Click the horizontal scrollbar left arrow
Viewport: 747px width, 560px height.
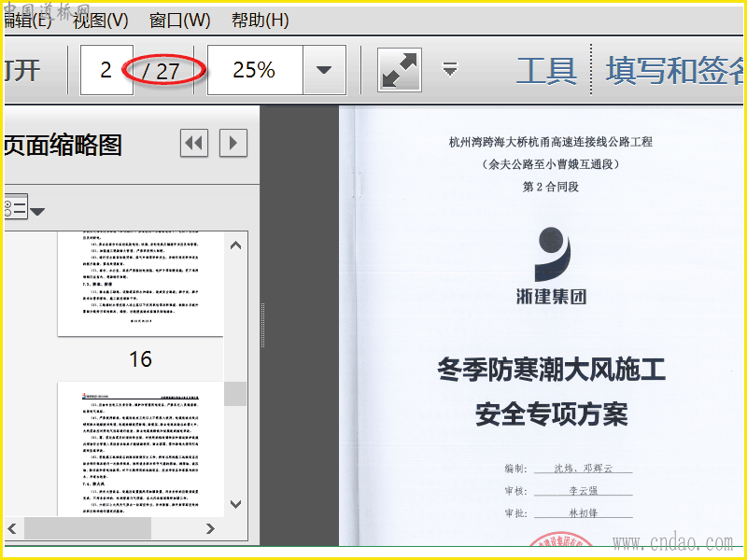click(12, 528)
